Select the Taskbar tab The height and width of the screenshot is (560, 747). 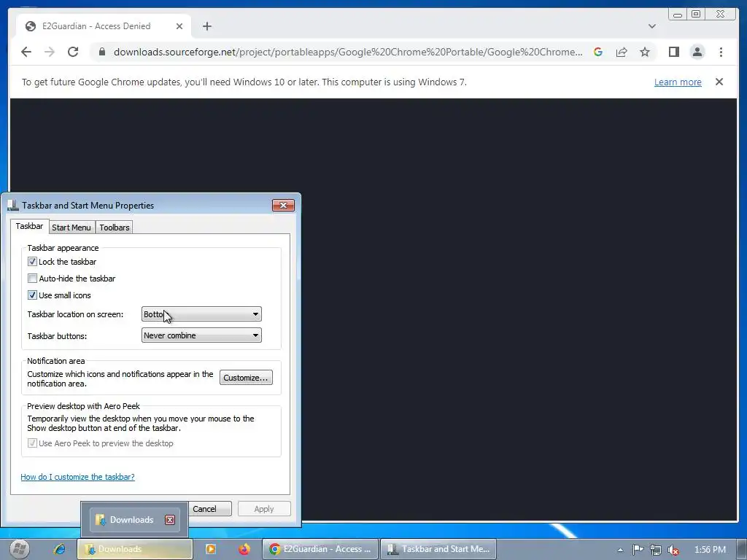(29, 226)
